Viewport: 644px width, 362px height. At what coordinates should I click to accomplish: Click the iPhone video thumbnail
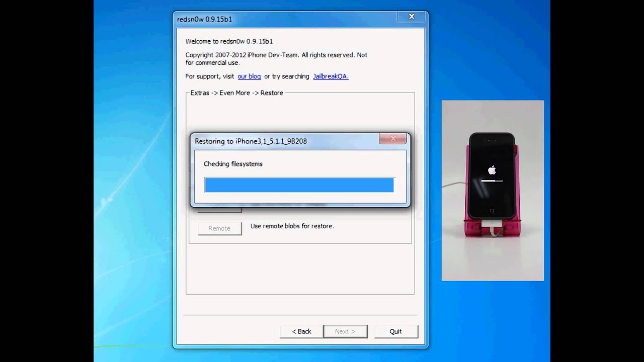[493, 191]
